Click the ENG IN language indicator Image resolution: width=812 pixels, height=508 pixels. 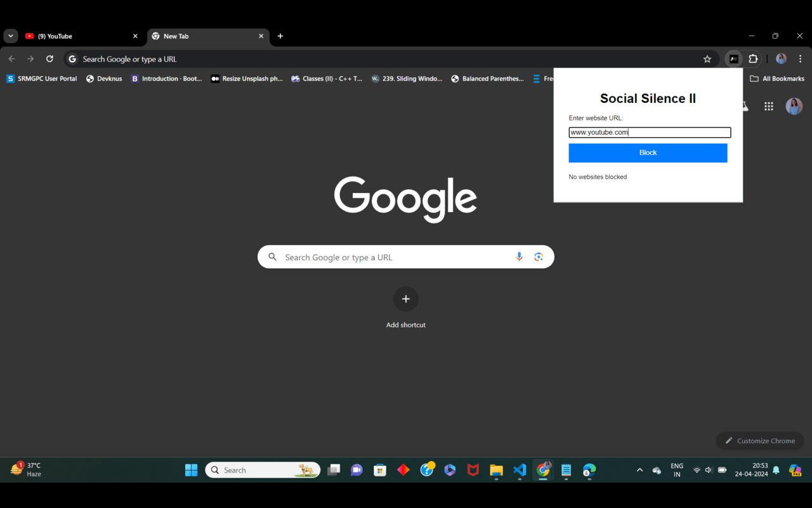pyautogui.click(x=677, y=470)
